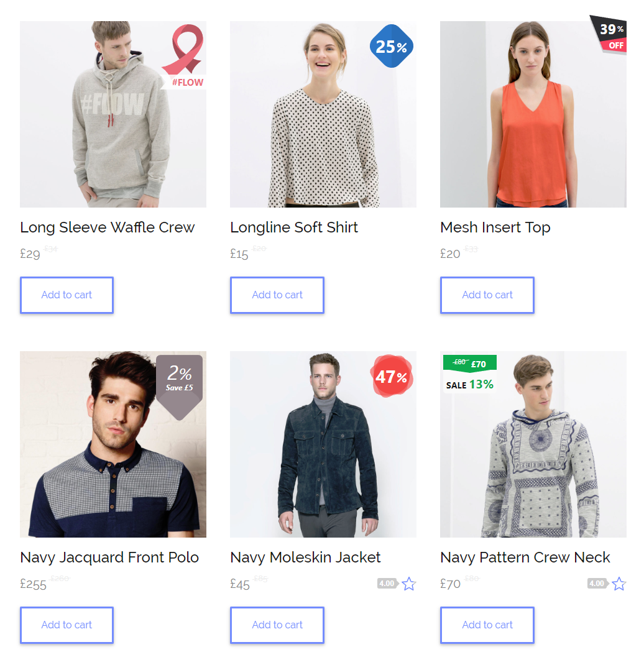Image resolution: width=644 pixels, height=665 pixels.
Task: Click the star icon under Navy Pattern Crew Neck
Action: point(619,584)
